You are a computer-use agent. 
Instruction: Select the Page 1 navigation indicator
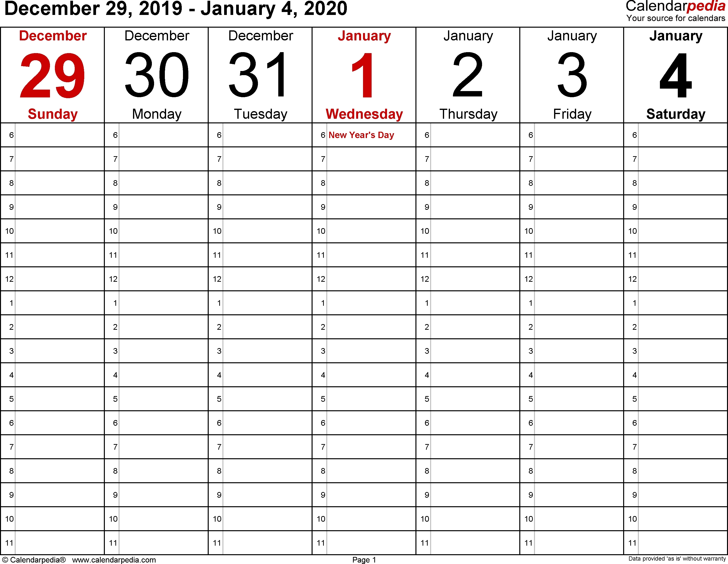coord(364,556)
